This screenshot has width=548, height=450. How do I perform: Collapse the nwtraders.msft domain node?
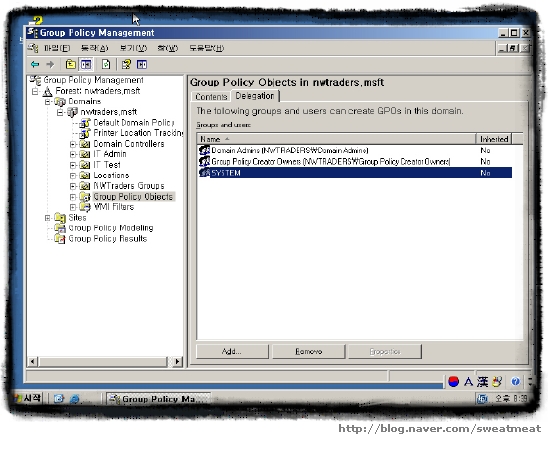pos(60,112)
